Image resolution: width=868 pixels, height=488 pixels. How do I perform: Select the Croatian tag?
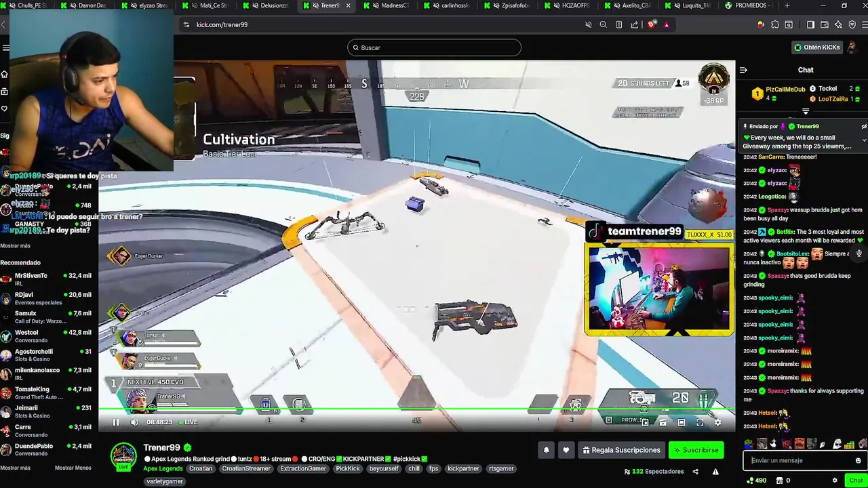pos(201,468)
